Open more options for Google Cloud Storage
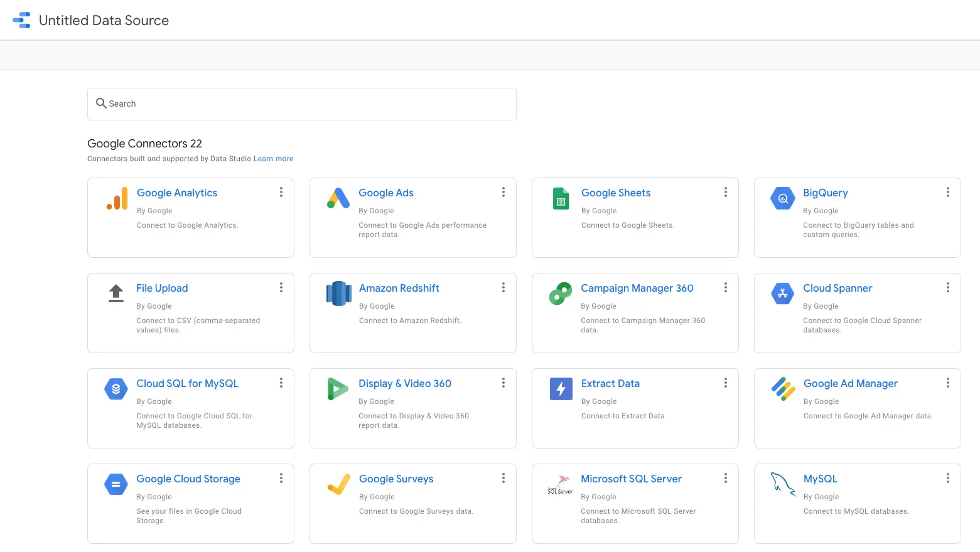This screenshot has width=980, height=552. (x=281, y=478)
